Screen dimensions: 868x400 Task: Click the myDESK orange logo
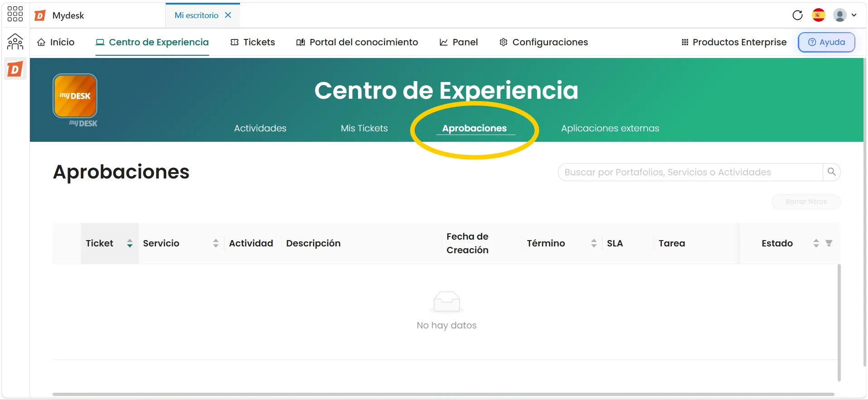(75, 96)
